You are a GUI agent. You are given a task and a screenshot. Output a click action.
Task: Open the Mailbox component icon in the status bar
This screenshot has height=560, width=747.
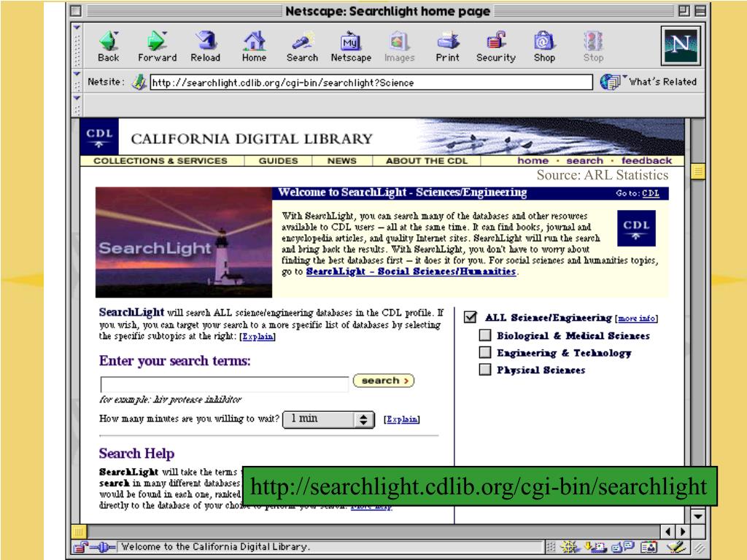tap(595, 547)
